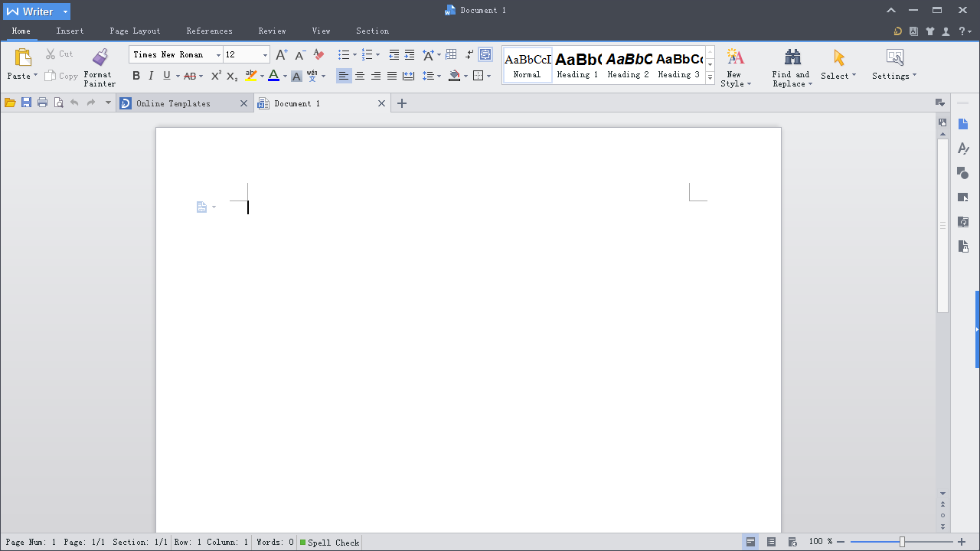Close the Online Templates document tab

point(244,103)
